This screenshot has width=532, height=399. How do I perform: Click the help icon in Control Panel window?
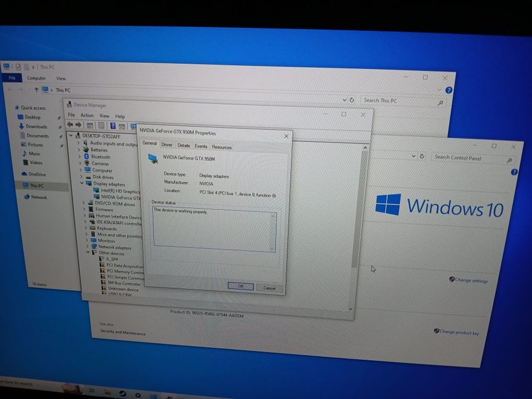(514, 172)
